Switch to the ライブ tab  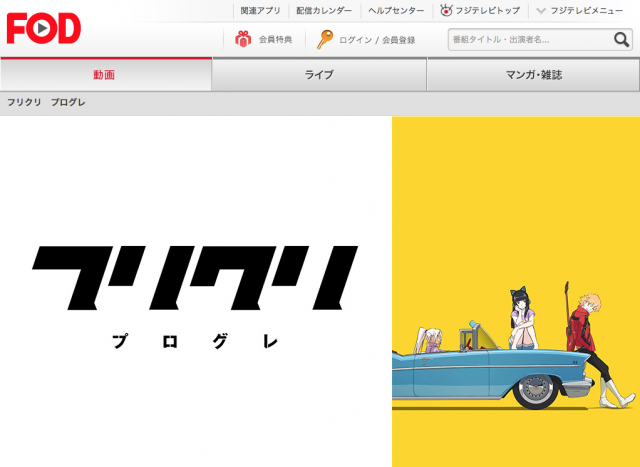click(x=319, y=74)
